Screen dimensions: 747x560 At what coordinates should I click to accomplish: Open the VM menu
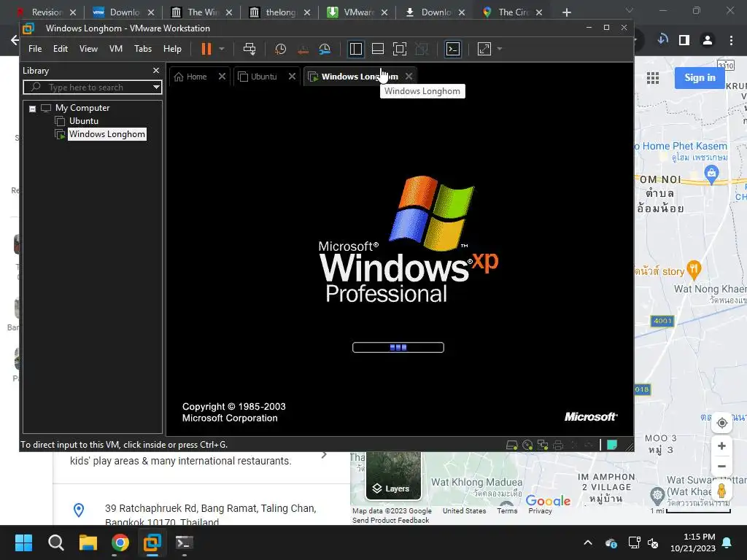tap(116, 49)
